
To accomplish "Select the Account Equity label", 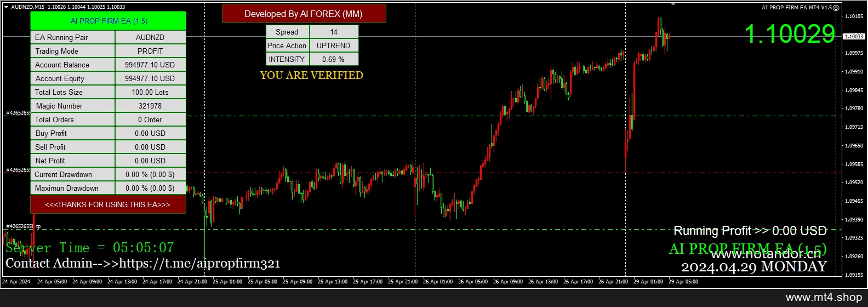I will coord(73,78).
